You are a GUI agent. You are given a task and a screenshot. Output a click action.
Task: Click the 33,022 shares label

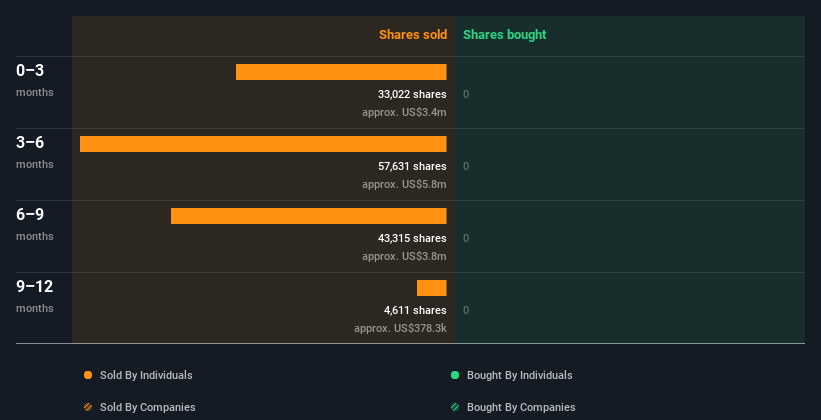(405, 94)
